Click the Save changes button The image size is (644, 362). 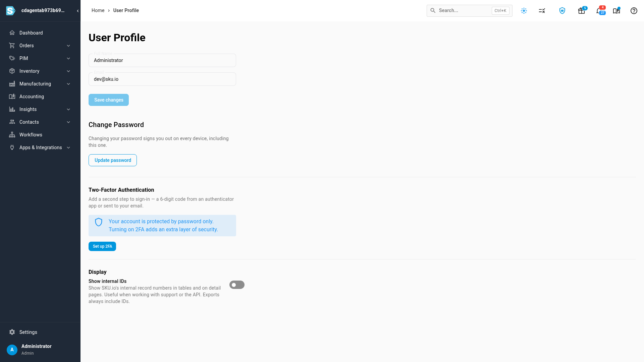(x=109, y=100)
